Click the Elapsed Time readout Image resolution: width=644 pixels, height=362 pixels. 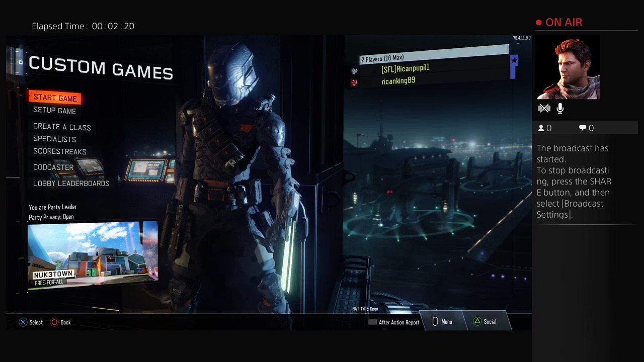83,26
